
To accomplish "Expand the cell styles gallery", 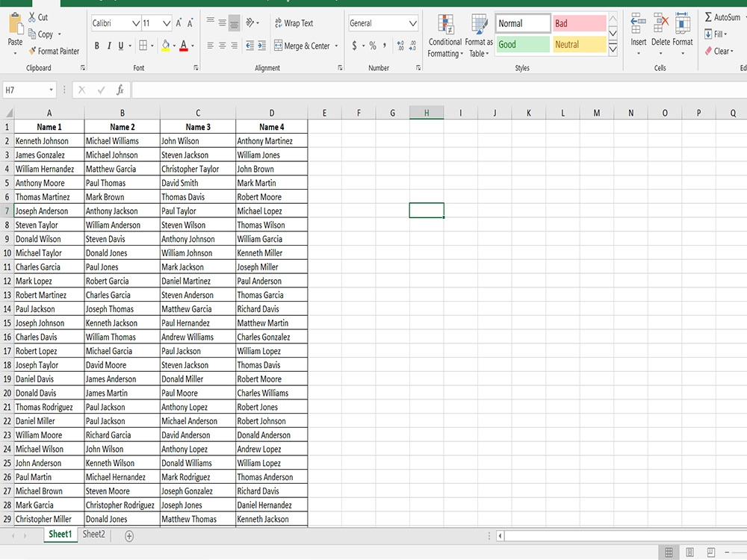I will [x=613, y=49].
